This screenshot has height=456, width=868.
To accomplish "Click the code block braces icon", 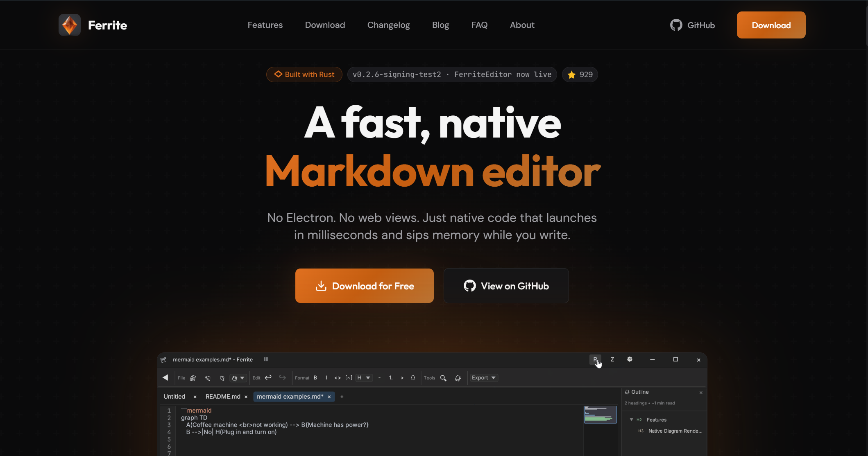I will [x=413, y=378].
